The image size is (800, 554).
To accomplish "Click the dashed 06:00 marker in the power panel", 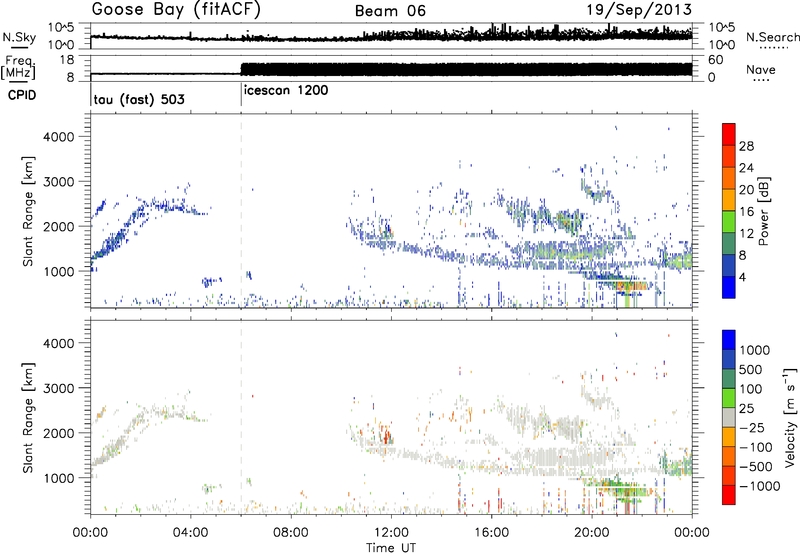I will pyautogui.click(x=241, y=210).
